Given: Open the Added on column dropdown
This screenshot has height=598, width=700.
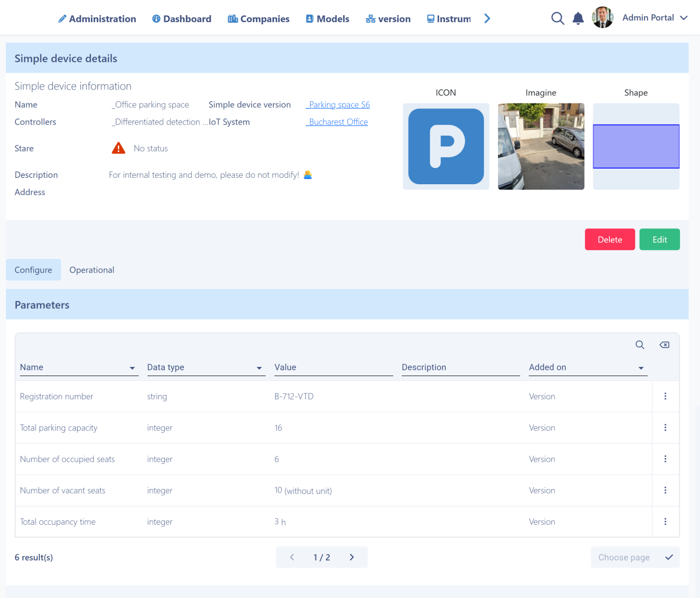Looking at the screenshot, I should tap(641, 368).
